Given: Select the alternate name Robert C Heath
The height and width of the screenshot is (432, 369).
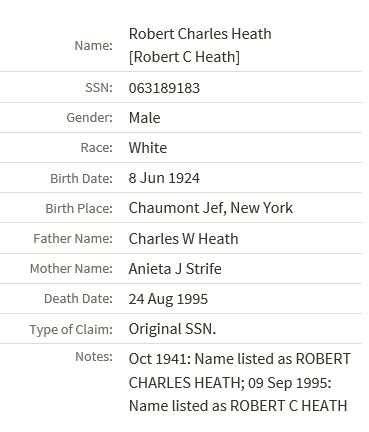Looking at the screenshot, I should [x=184, y=57].
